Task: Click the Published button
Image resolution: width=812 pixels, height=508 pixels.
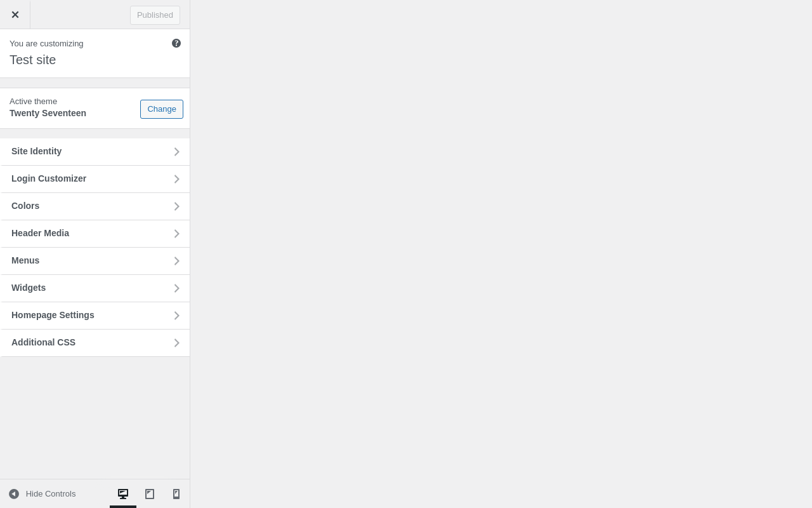Action: click(x=155, y=15)
